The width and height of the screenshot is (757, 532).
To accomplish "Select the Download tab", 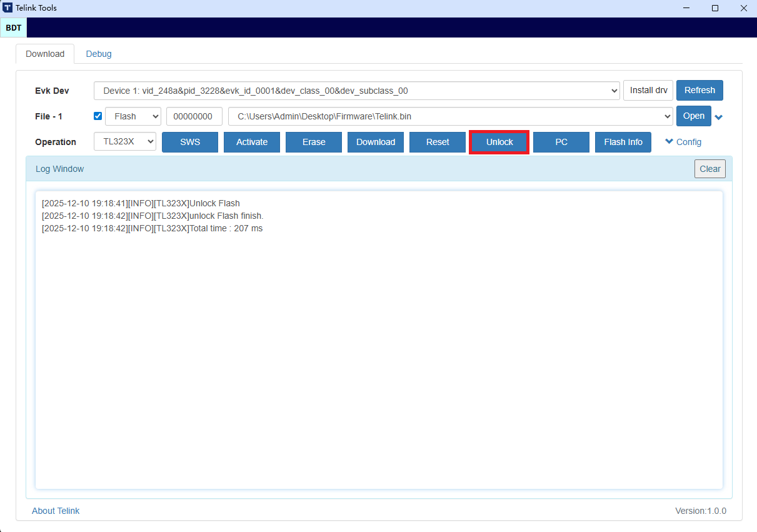I will tap(45, 54).
